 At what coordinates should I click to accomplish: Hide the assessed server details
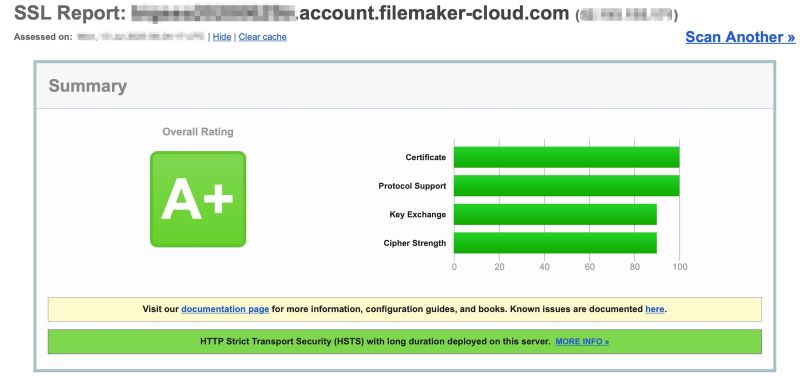[221, 37]
